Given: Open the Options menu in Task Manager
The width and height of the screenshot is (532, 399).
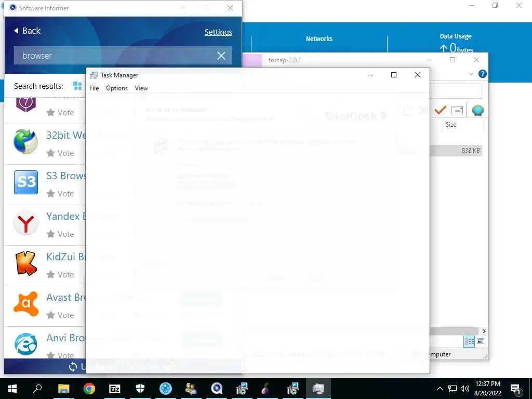Looking at the screenshot, I should tap(117, 88).
